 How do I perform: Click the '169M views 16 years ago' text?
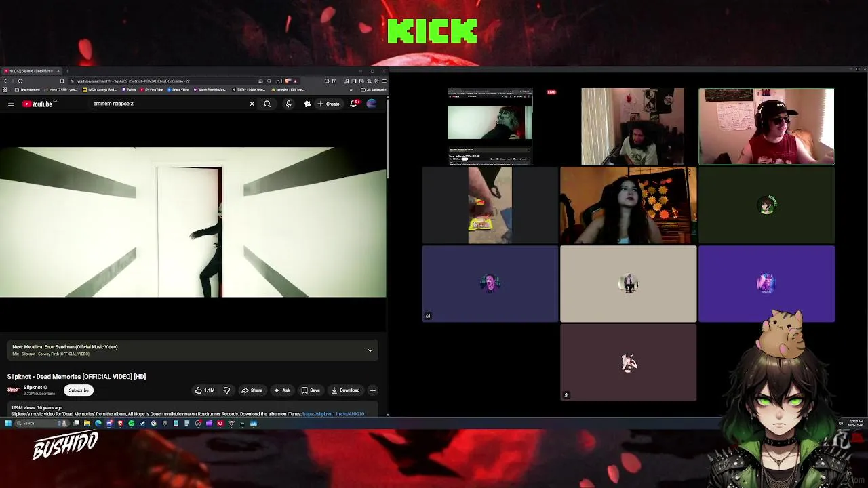click(x=37, y=408)
